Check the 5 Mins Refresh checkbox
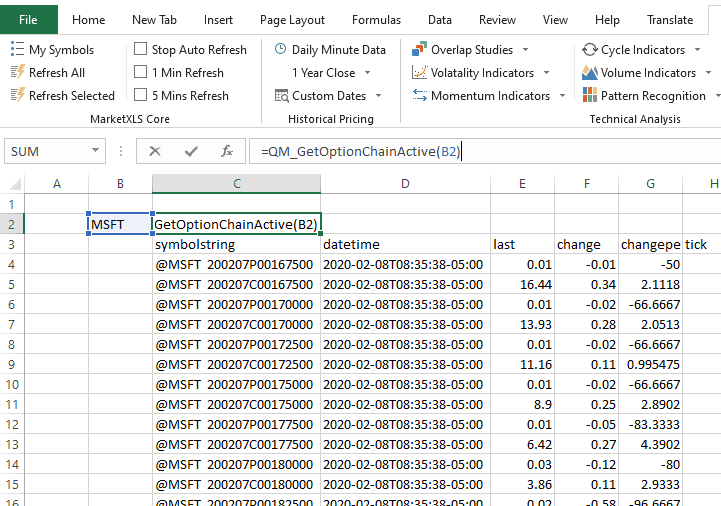This screenshot has height=506, width=721. coord(141,96)
